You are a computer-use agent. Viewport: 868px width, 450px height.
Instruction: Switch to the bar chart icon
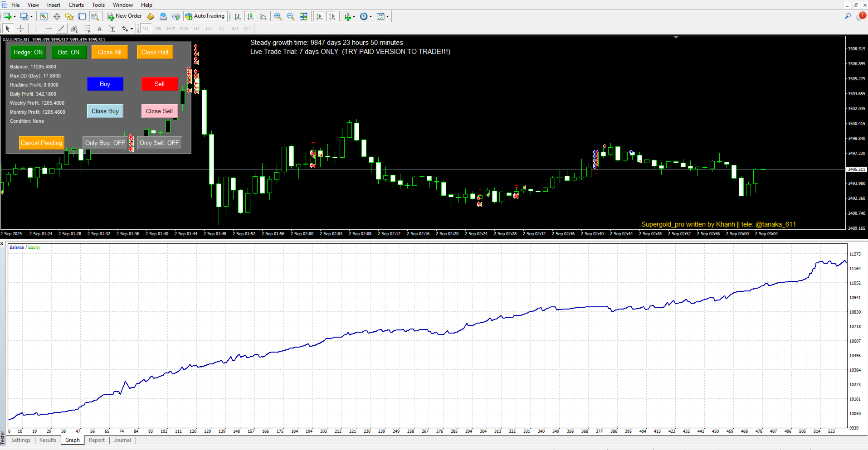238,16
